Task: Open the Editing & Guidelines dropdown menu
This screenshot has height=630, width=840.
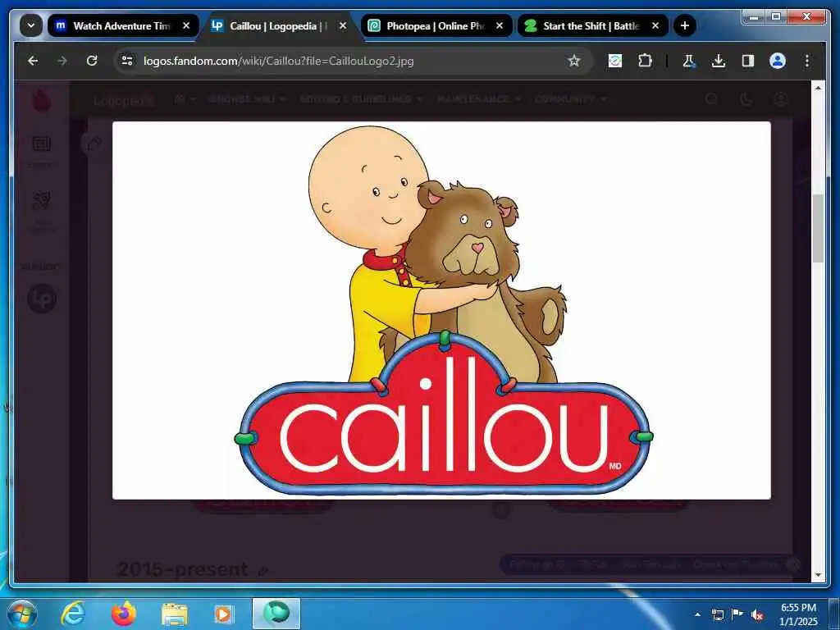Action: pyautogui.click(x=362, y=99)
